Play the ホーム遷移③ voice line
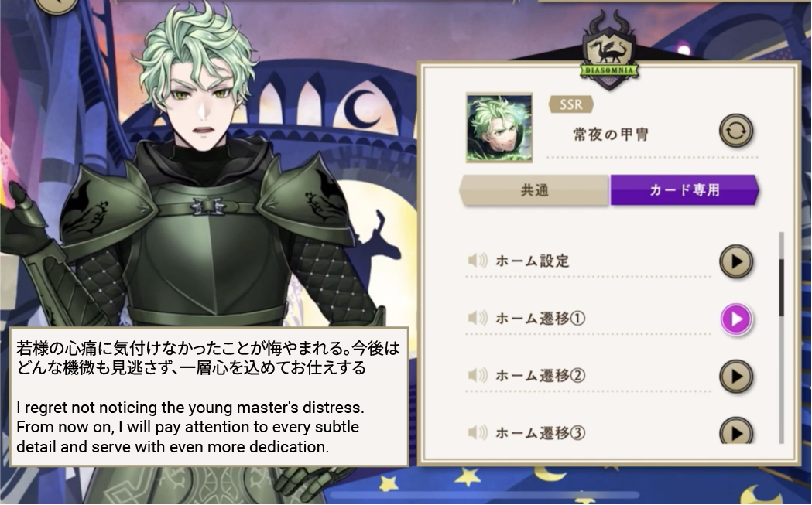The height and width of the screenshot is (505, 812). 735,431
